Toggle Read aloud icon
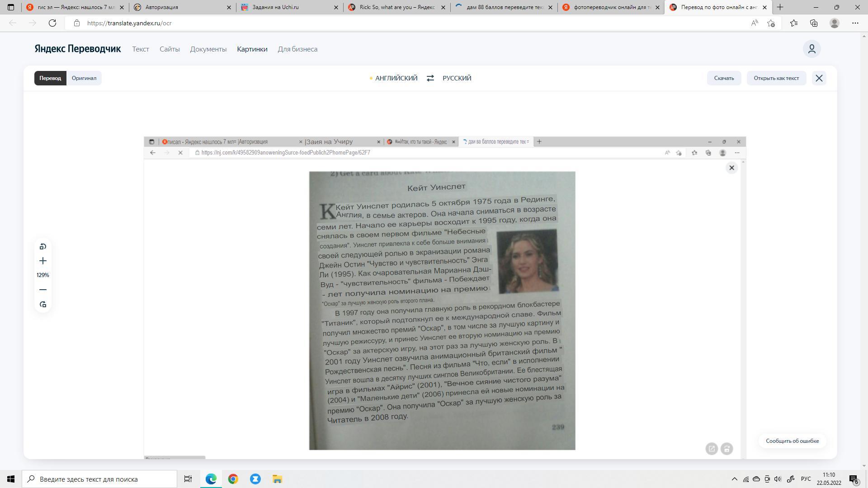868x488 pixels. [755, 23]
